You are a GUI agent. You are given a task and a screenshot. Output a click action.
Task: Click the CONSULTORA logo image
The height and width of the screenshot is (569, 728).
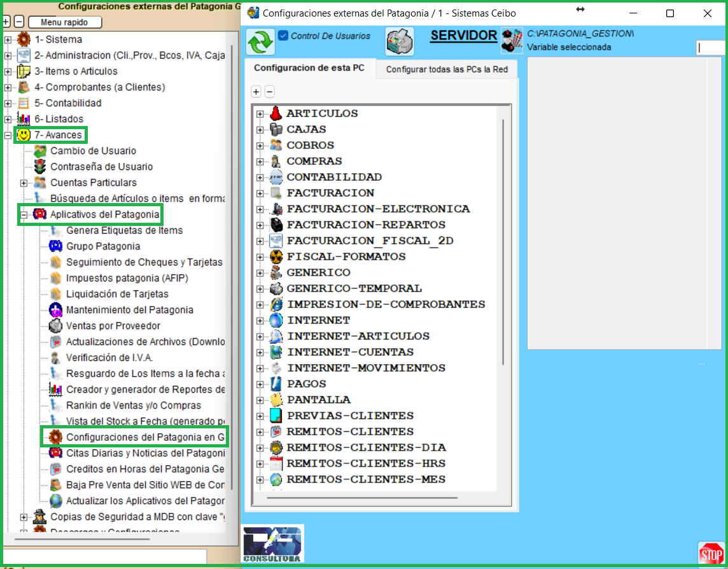pos(272,544)
